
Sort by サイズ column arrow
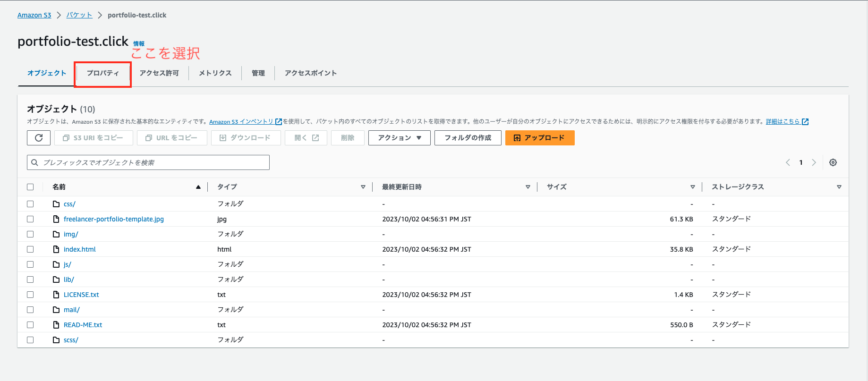(693, 187)
